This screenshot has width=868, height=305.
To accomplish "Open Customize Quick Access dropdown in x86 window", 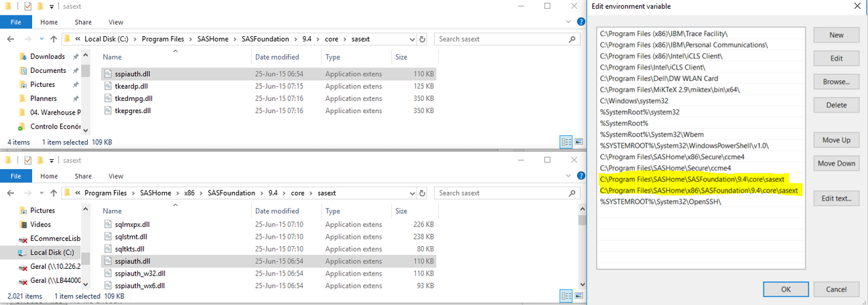I will [x=52, y=161].
